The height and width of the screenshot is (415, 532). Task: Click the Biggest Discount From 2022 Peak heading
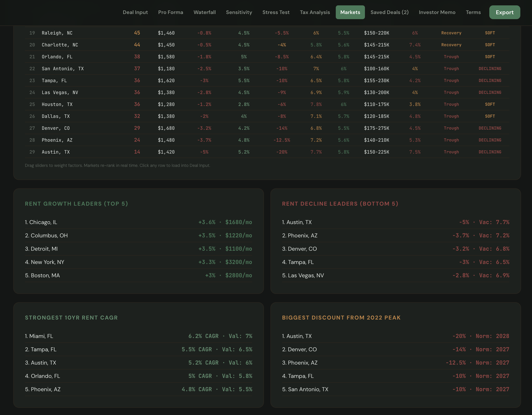coord(341,317)
